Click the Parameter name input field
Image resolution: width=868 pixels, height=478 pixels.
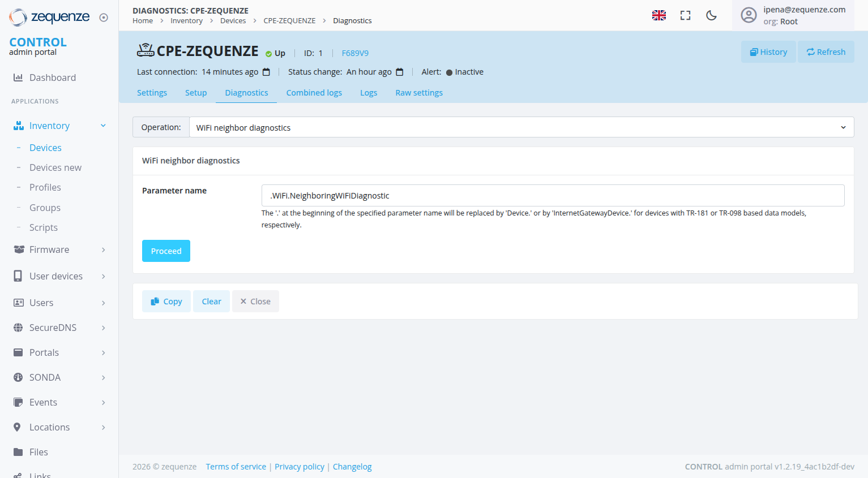tap(552, 196)
